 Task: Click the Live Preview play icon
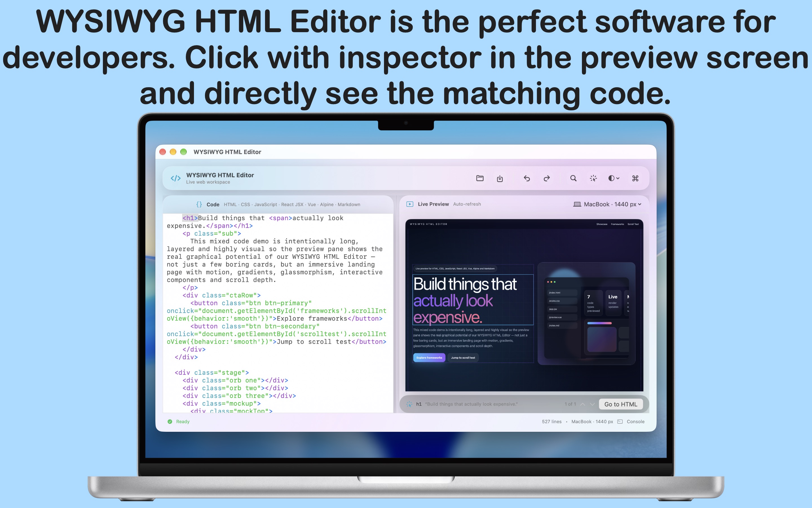point(410,204)
